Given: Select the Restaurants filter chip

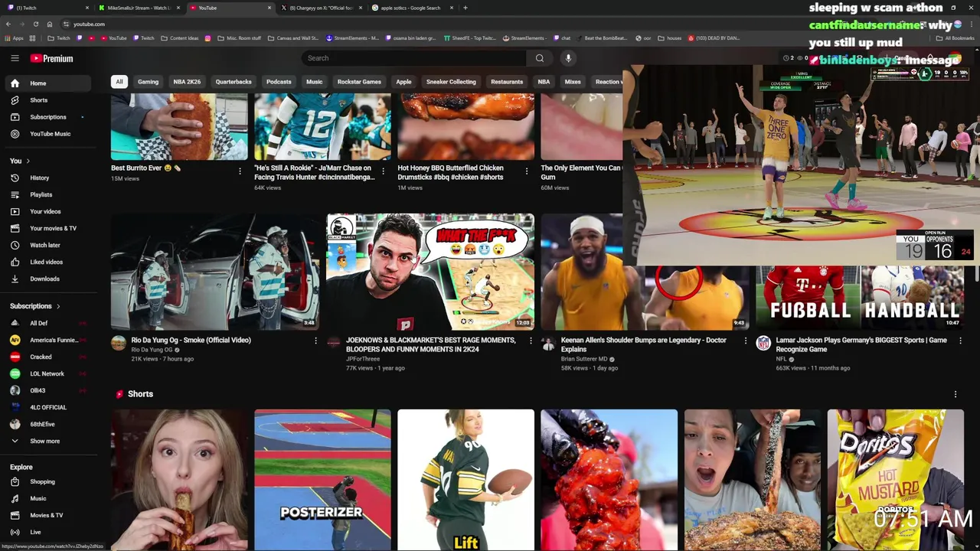Looking at the screenshot, I should 507,82.
